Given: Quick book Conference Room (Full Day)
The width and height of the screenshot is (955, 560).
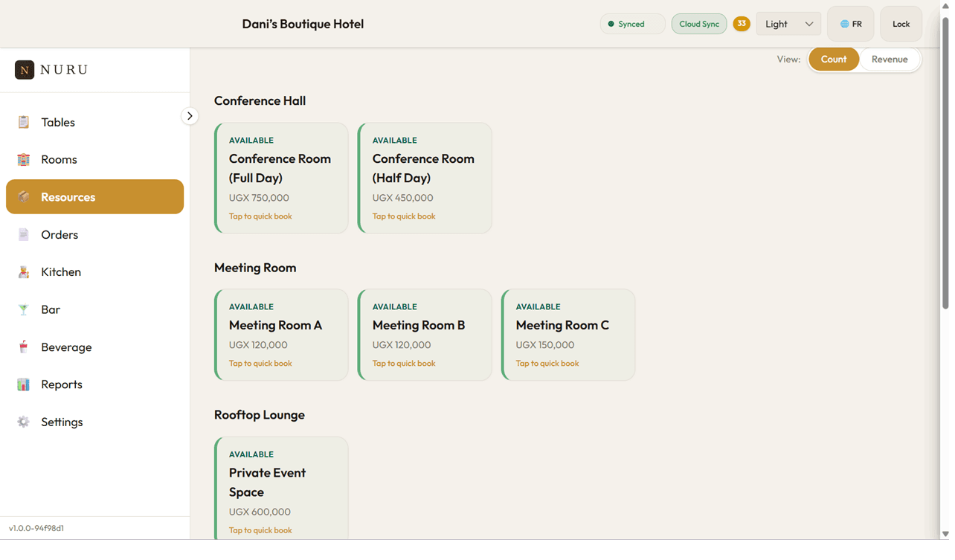Looking at the screenshot, I should tap(281, 178).
